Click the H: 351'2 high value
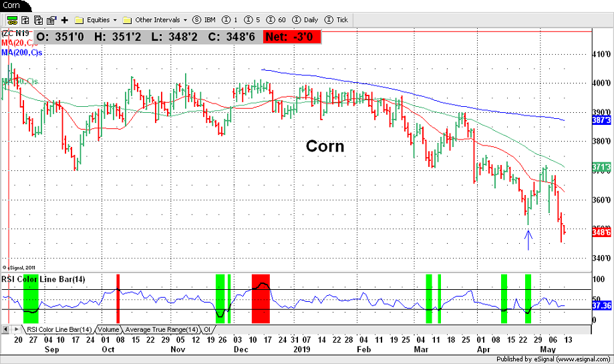 (118, 37)
